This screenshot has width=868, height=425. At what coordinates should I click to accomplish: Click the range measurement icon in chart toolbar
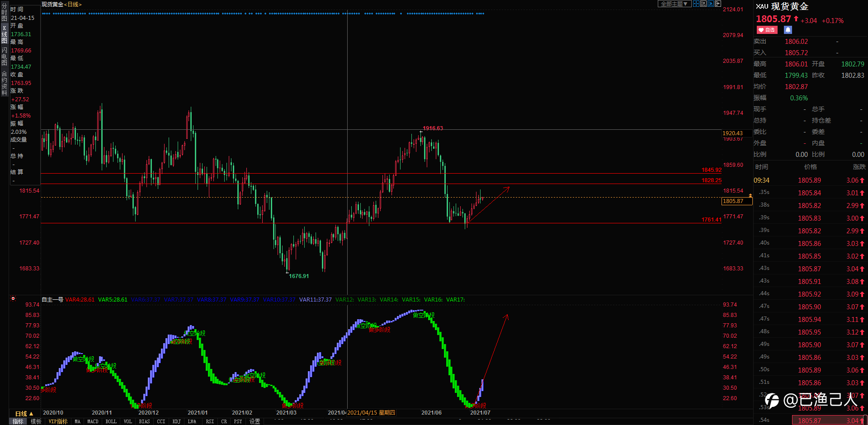click(x=703, y=4)
